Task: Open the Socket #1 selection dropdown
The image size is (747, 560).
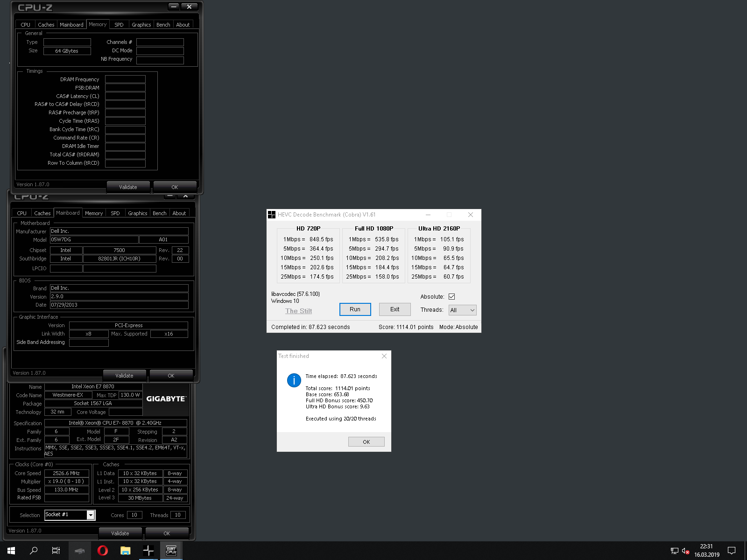Action: (70, 515)
